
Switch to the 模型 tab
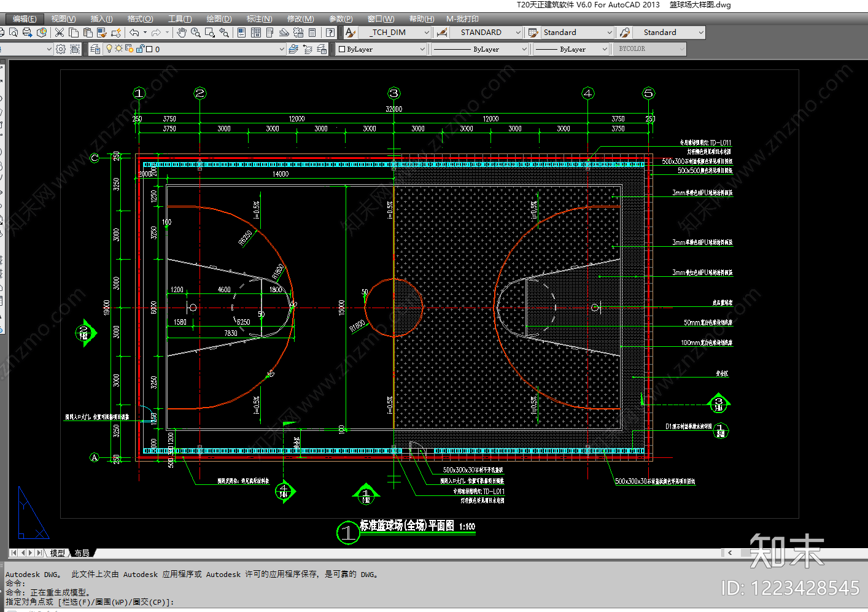(58, 553)
